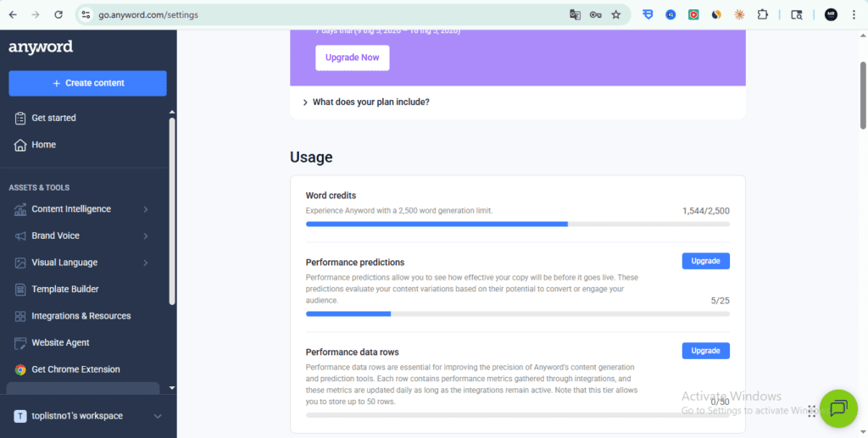Click the Performance data rows title

(x=352, y=352)
